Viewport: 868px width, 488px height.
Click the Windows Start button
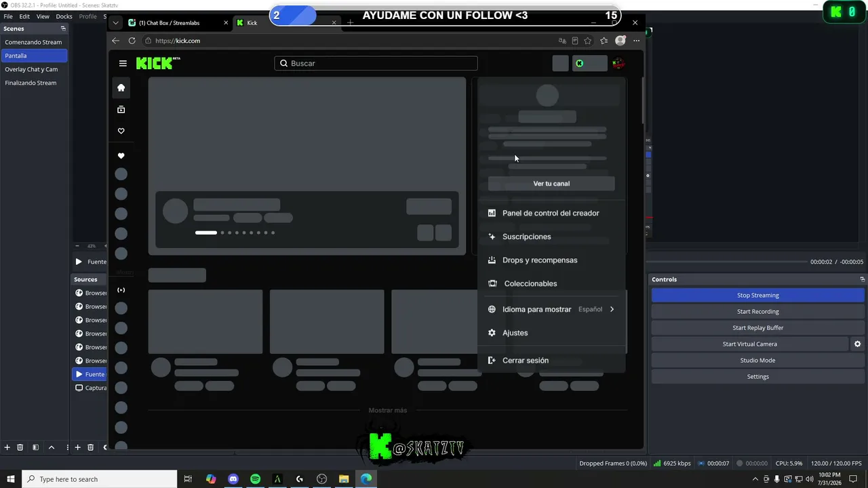tap(11, 479)
